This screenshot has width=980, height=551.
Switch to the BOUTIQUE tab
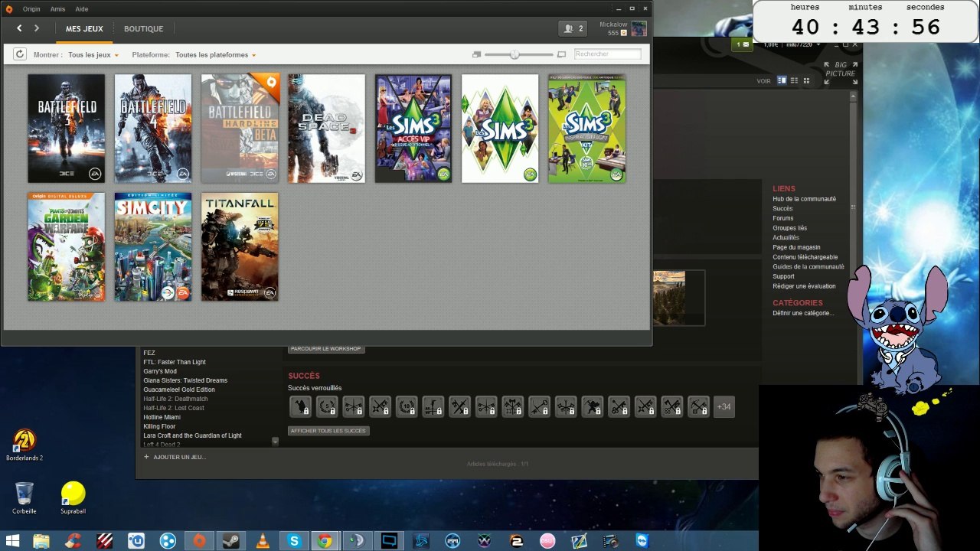[144, 29]
